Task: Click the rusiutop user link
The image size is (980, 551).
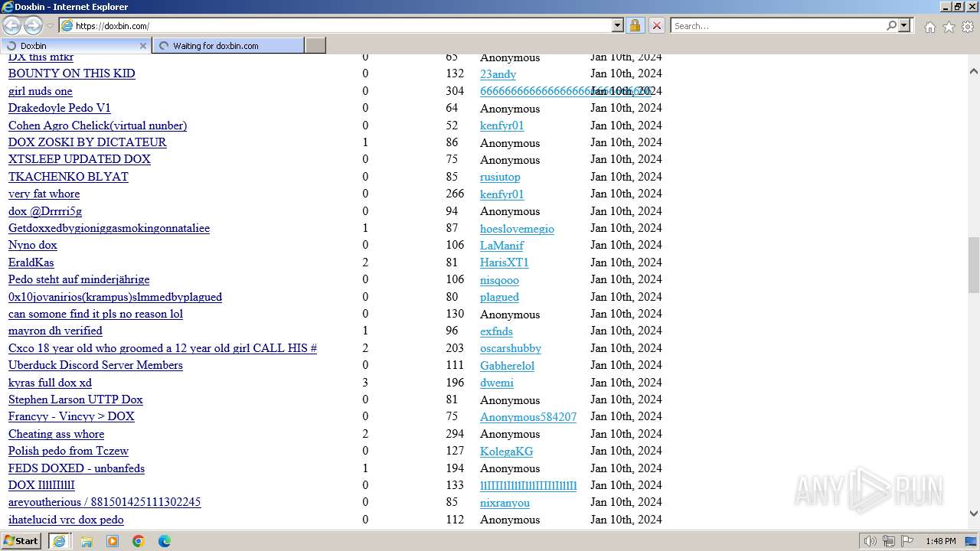Action: pyautogui.click(x=500, y=177)
